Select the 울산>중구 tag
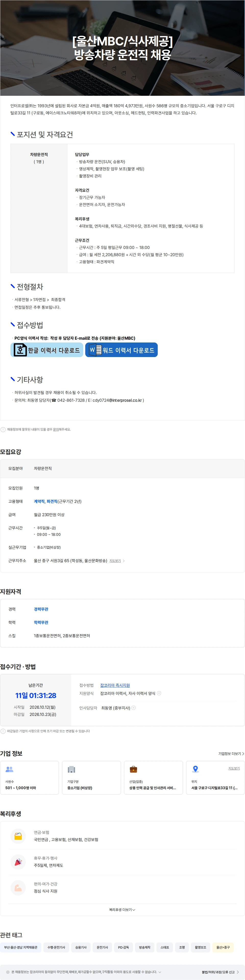The height and width of the screenshot is (980, 245). (x=223, y=947)
